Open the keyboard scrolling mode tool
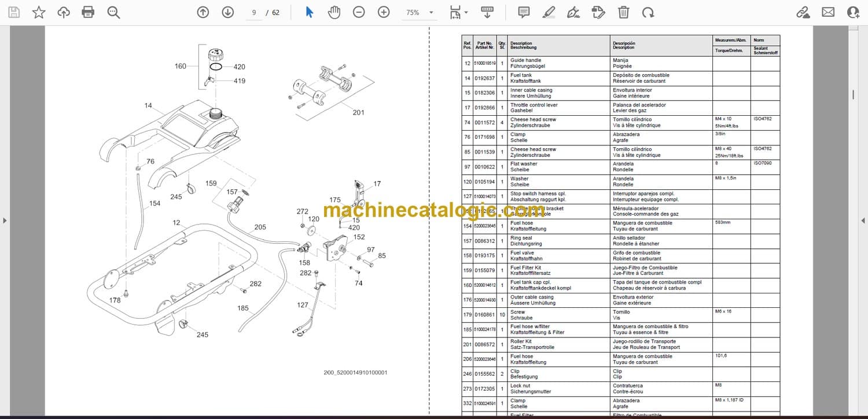Screen dimensions: 868x419 (487, 12)
